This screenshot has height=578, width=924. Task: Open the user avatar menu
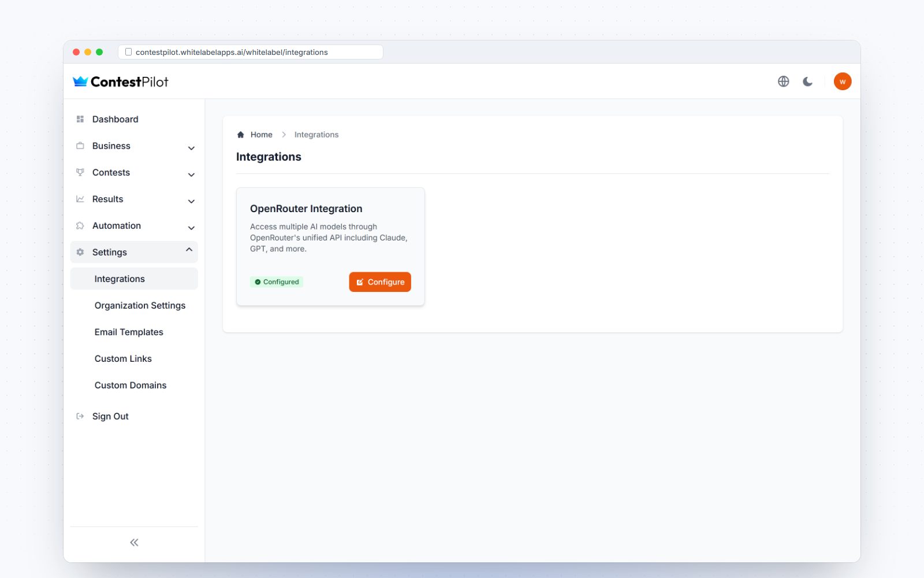(x=843, y=81)
